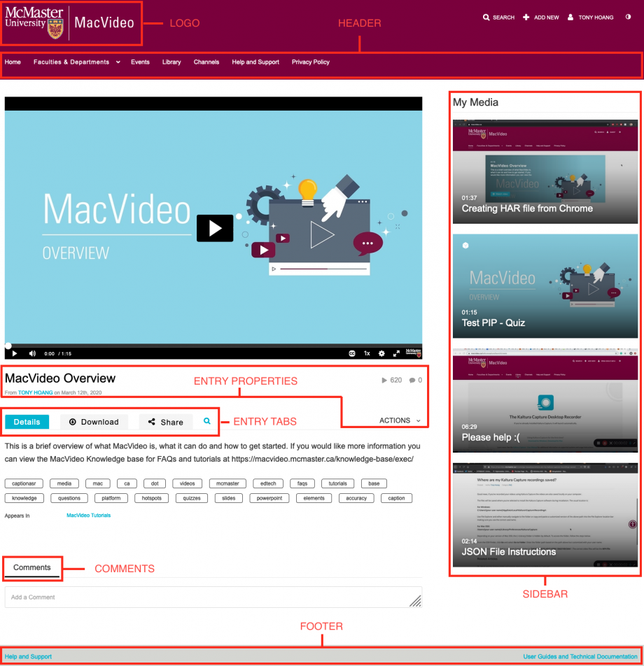Click the platform tag
The image size is (644, 666).
(x=111, y=498)
